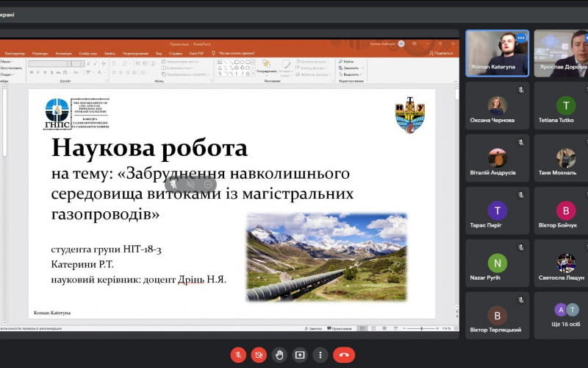588x368 pixels.
Task: Mute microphone in the Meet call bar
Action: tap(238, 355)
